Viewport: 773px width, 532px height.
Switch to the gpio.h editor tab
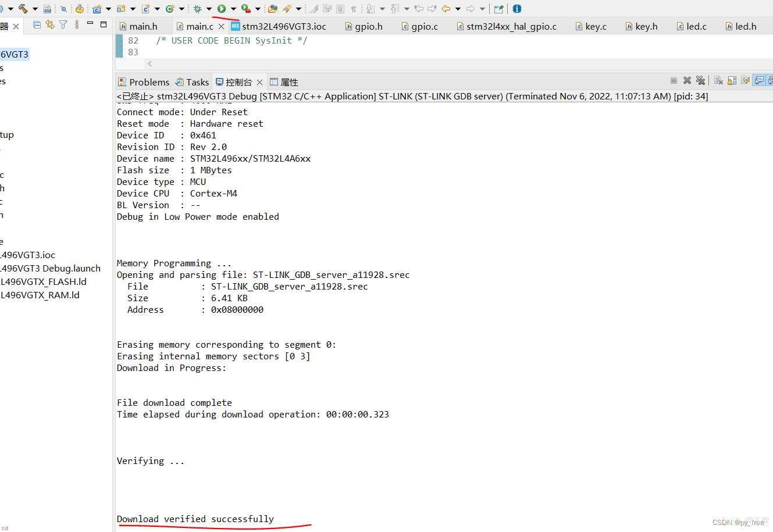(364, 26)
